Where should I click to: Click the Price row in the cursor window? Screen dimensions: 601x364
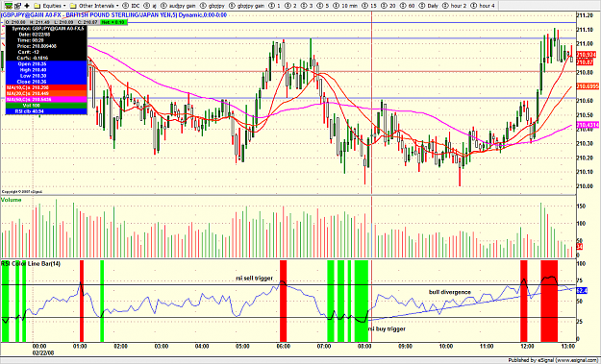tap(46, 46)
